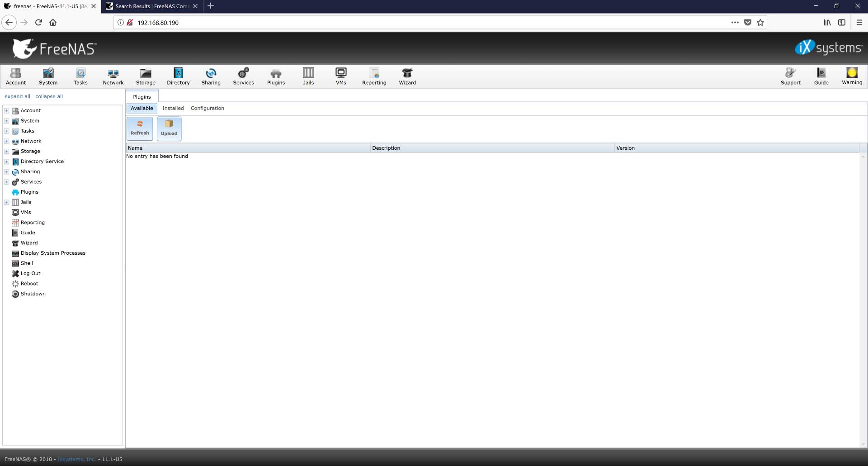Image resolution: width=868 pixels, height=466 pixels.
Task: Switch to the Installed tab
Action: click(173, 108)
